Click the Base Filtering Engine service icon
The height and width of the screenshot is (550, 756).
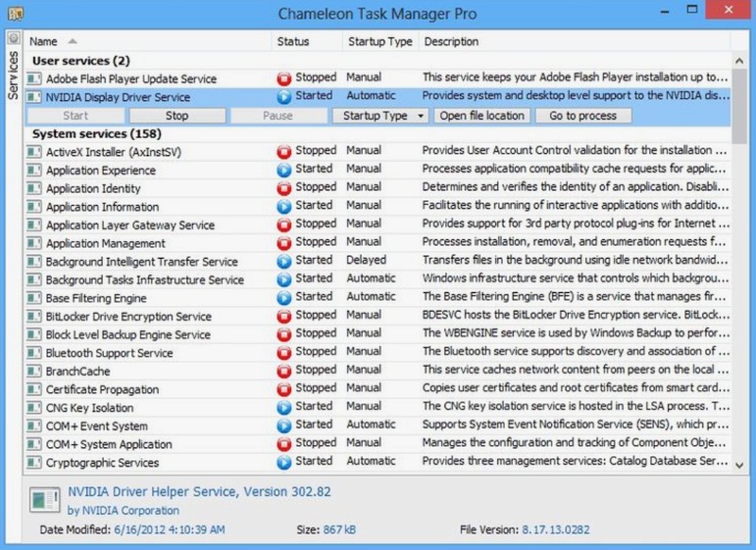34,298
